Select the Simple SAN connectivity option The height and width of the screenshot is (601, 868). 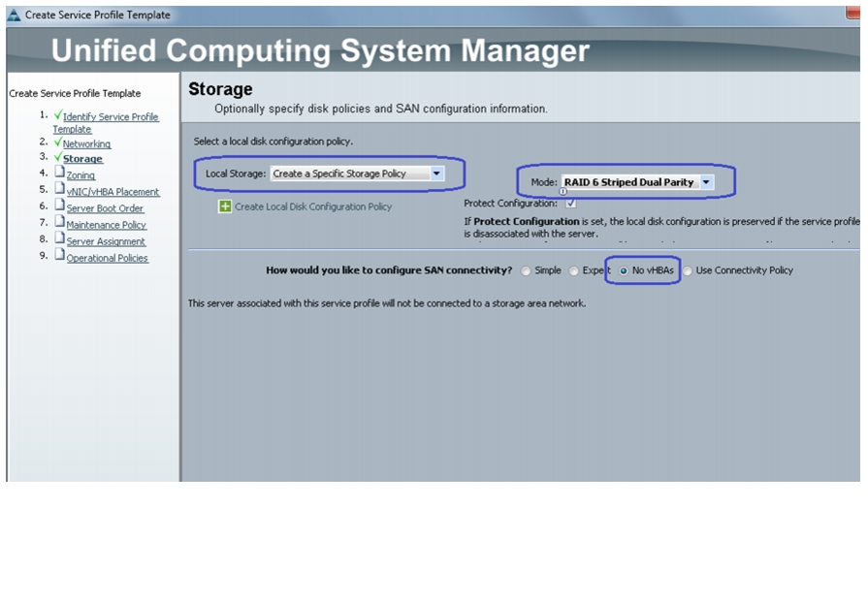(x=526, y=270)
